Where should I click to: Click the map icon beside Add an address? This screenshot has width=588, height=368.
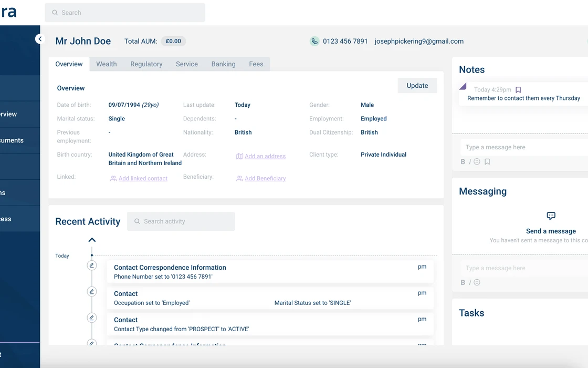(x=239, y=156)
